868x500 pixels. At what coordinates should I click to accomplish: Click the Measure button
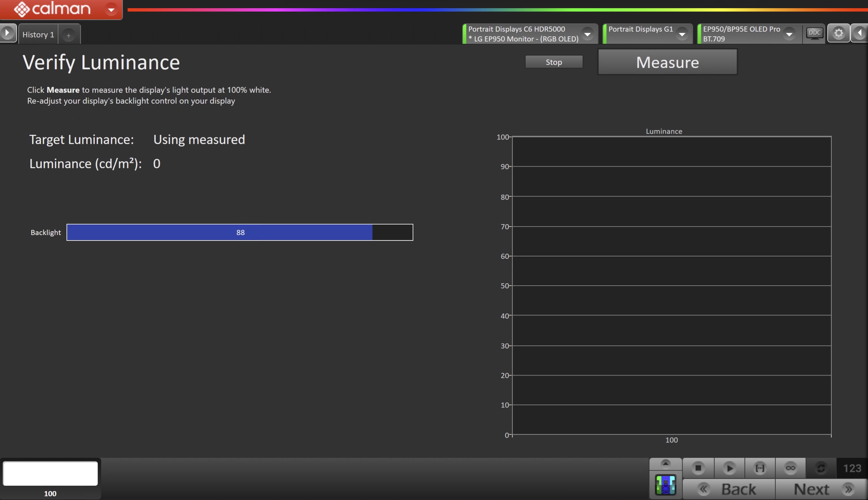(x=667, y=62)
